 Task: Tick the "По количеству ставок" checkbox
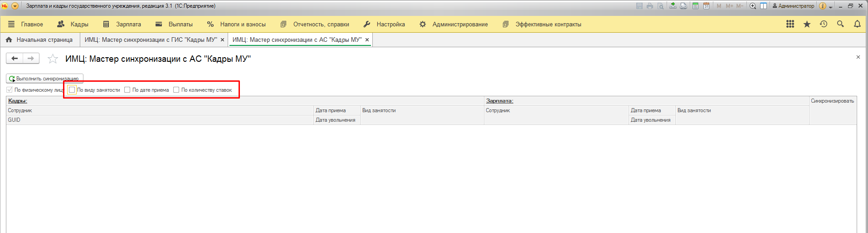pyautogui.click(x=176, y=90)
